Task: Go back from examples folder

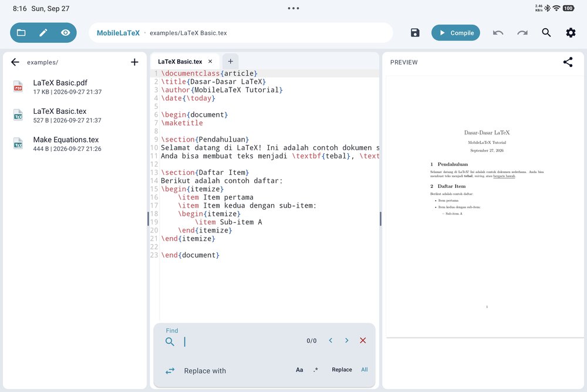Action: (x=15, y=62)
